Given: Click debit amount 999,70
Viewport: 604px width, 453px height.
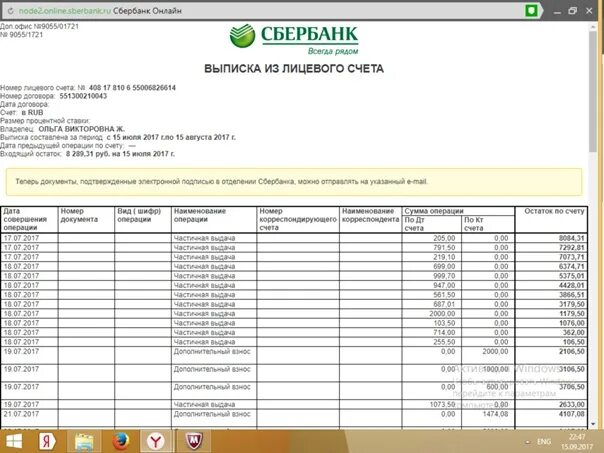Looking at the screenshot, I should pos(444,276).
